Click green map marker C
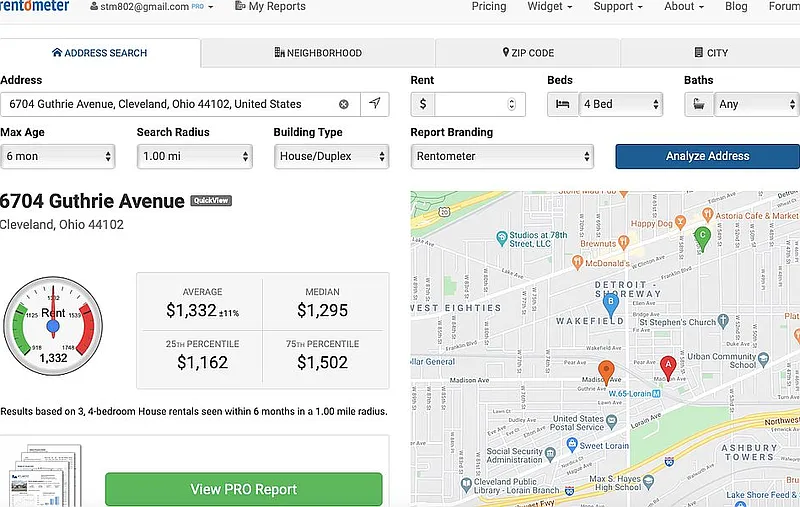This screenshot has height=507, width=800. click(702, 237)
